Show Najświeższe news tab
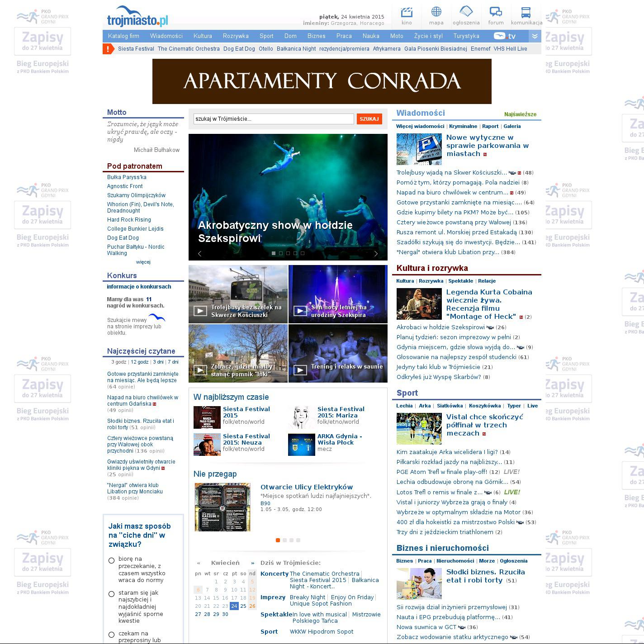The image size is (644, 644). [x=521, y=114]
